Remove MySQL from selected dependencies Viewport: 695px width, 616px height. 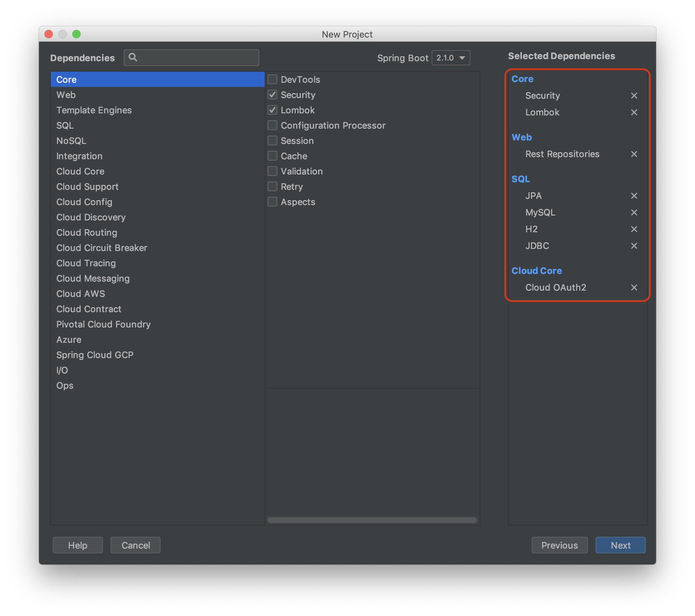pos(634,212)
